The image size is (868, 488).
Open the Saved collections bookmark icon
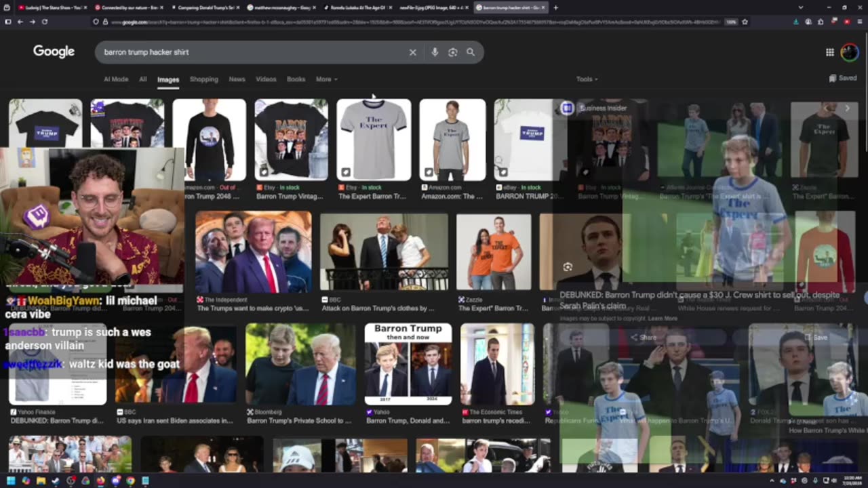pos(833,79)
